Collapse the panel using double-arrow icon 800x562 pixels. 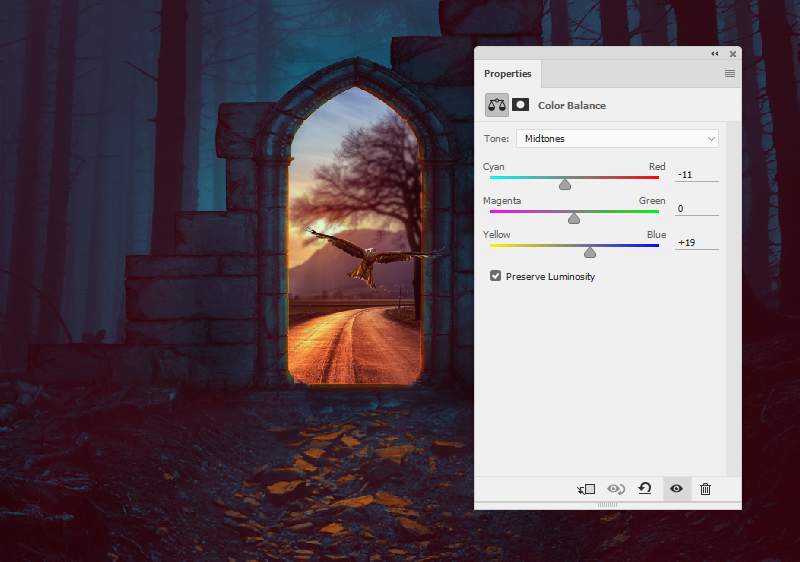(715, 54)
